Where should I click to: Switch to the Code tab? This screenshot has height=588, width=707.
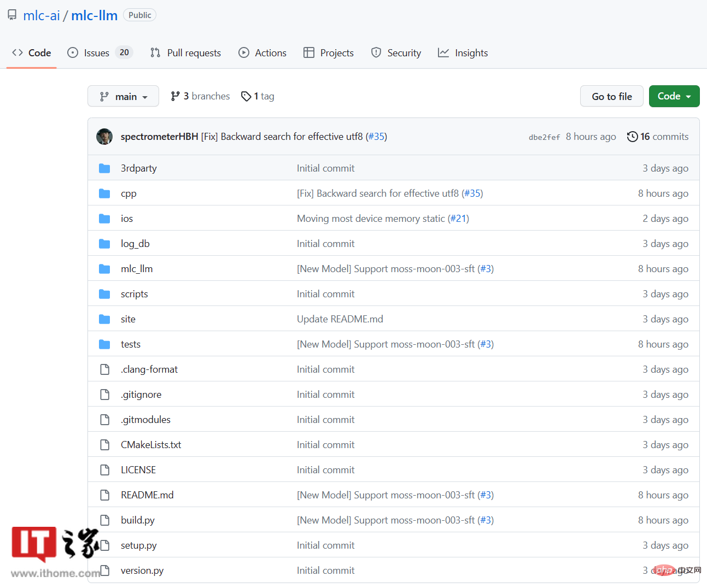pos(32,53)
